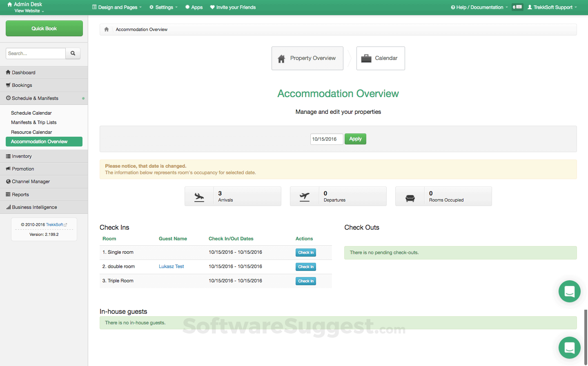This screenshot has height=366, width=588.
Task: Open the TrekkSoft Support account dropdown
Action: point(552,7)
